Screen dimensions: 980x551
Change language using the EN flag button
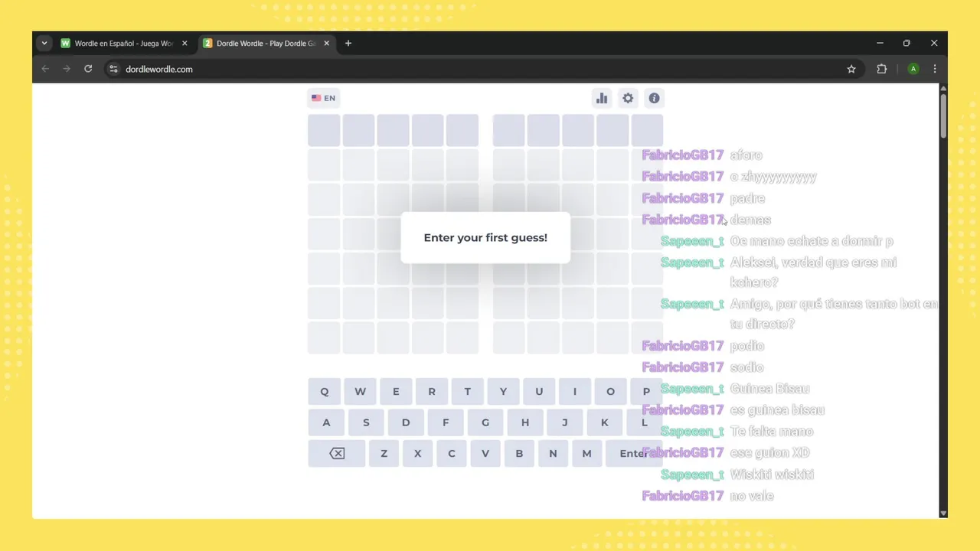[323, 98]
